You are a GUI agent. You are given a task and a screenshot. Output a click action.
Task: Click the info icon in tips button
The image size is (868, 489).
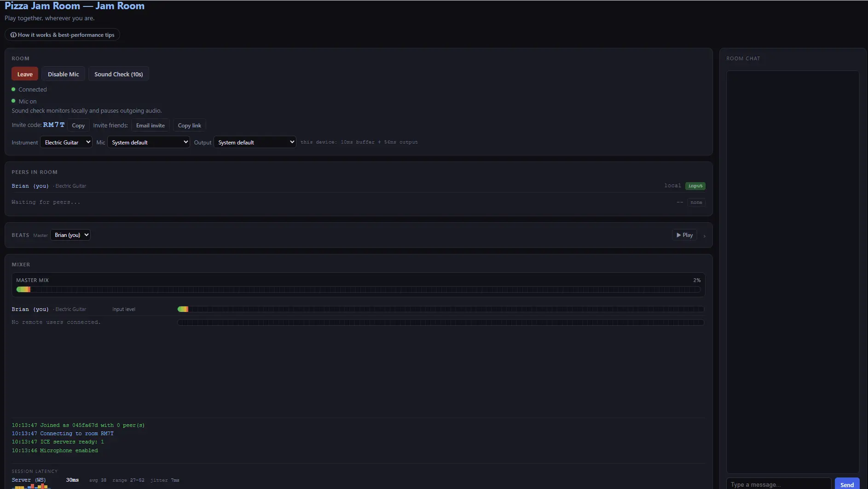pos(13,35)
